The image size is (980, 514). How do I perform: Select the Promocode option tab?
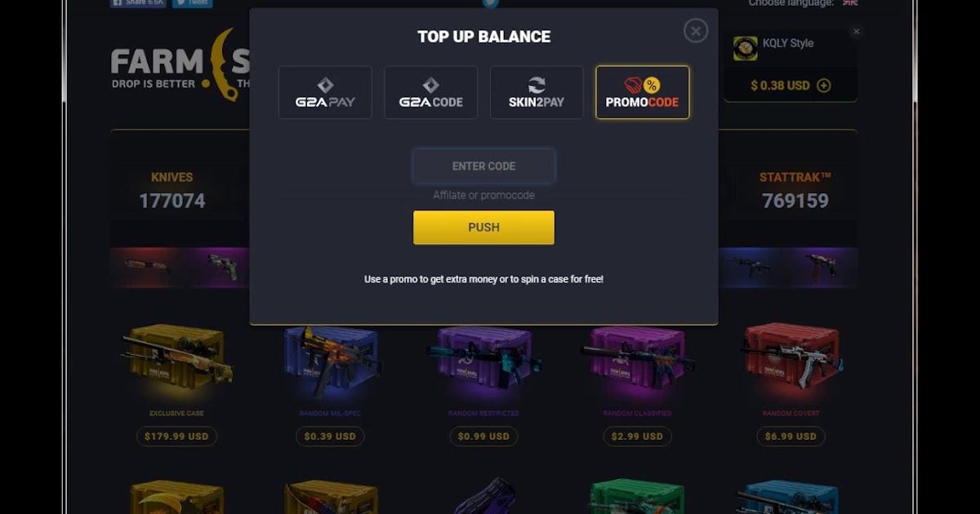643,92
